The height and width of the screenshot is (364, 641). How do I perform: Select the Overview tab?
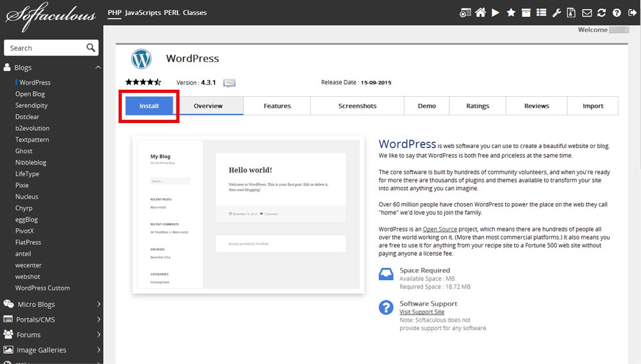tap(208, 106)
